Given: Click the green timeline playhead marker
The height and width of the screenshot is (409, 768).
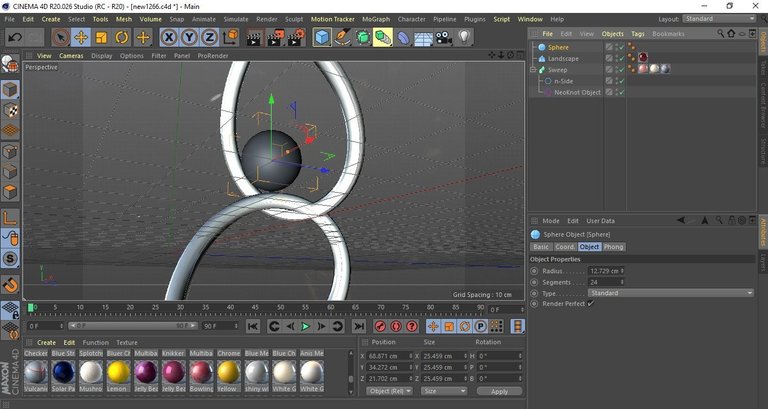Looking at the screenshot, I should [30, 308].
